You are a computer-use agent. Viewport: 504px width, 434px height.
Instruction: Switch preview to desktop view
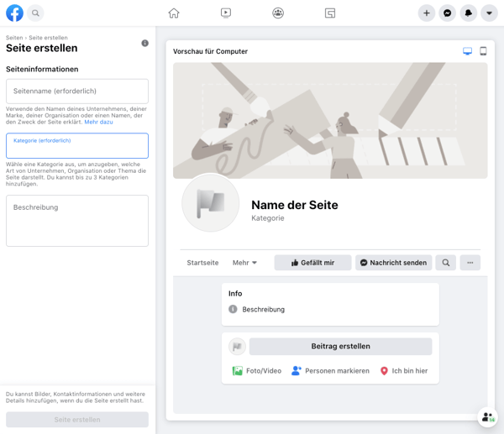tap(468, 51)
